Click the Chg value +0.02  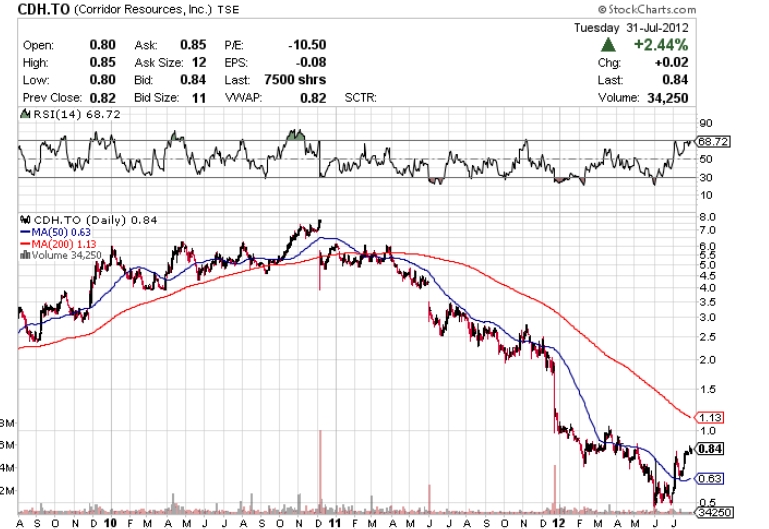[671, 63]
